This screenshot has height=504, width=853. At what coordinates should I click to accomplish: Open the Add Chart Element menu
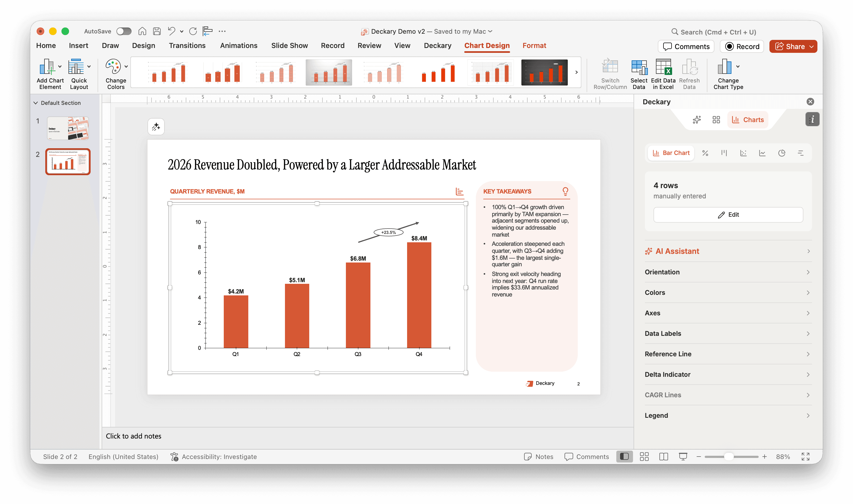[x=50, y=74]
